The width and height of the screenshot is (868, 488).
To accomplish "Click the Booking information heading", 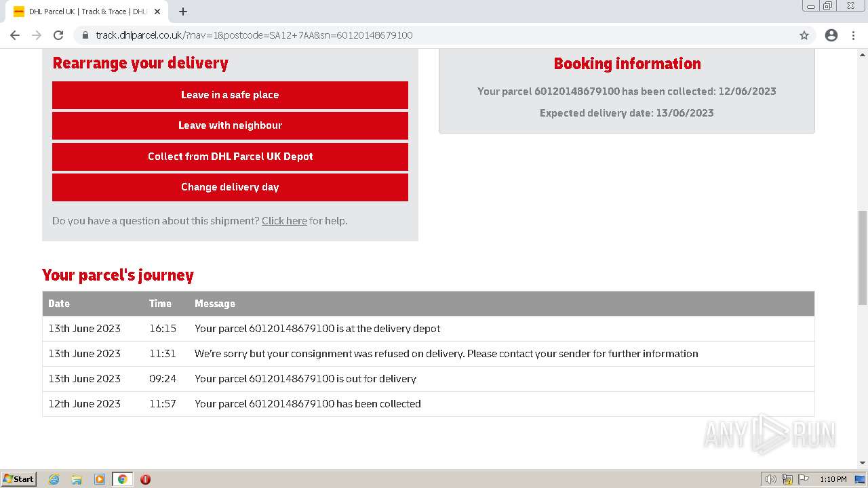I will 627,64.
